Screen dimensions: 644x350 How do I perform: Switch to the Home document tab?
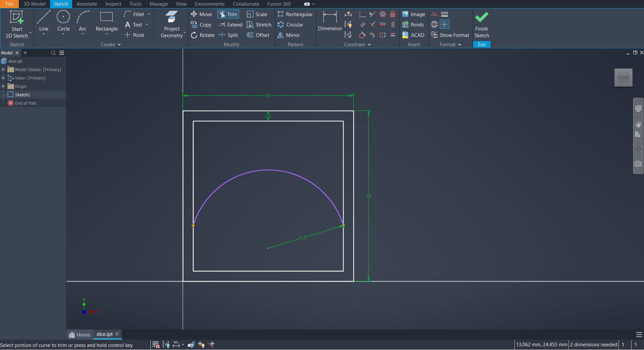(80, 335)
